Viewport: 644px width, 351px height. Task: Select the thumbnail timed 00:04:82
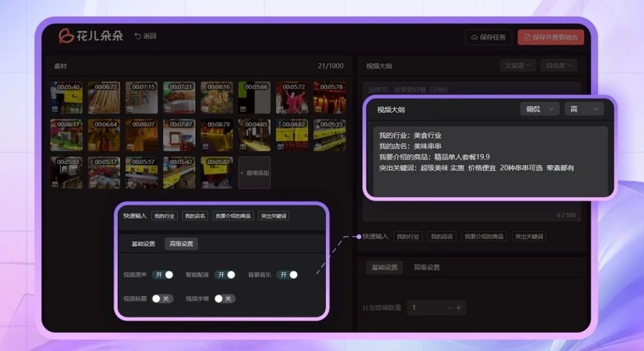pos(292,135)
